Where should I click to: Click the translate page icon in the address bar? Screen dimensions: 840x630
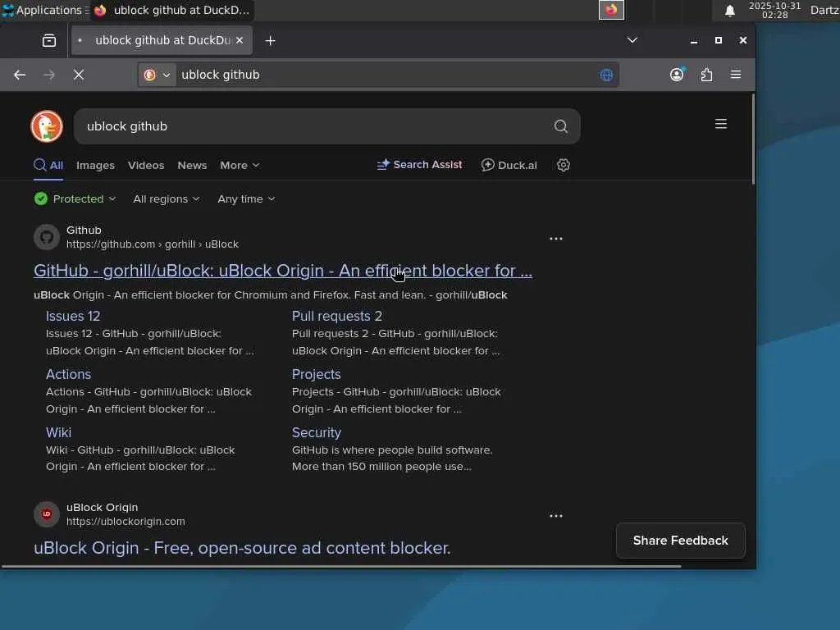point(606,75)
